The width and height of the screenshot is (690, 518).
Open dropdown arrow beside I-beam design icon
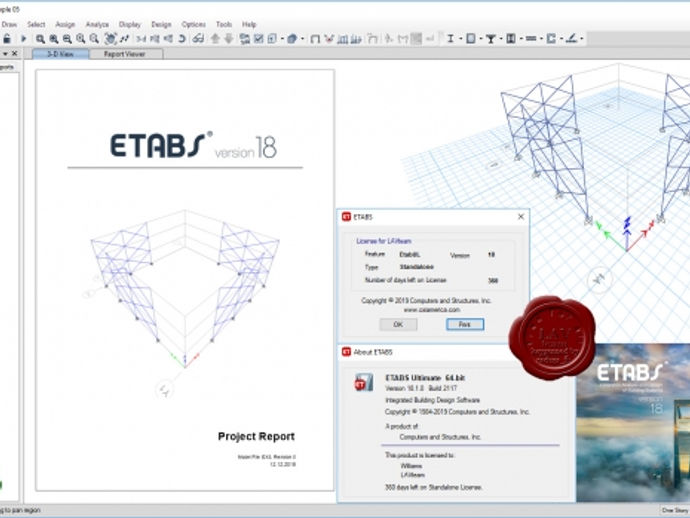tap(460, 39)
